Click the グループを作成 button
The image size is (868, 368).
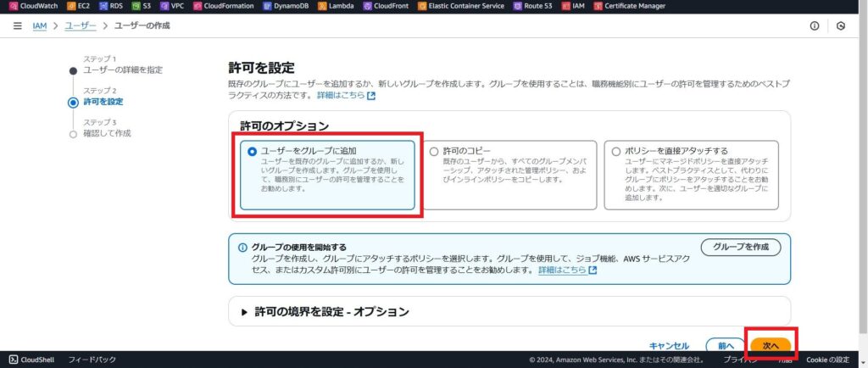click(740, 247)
